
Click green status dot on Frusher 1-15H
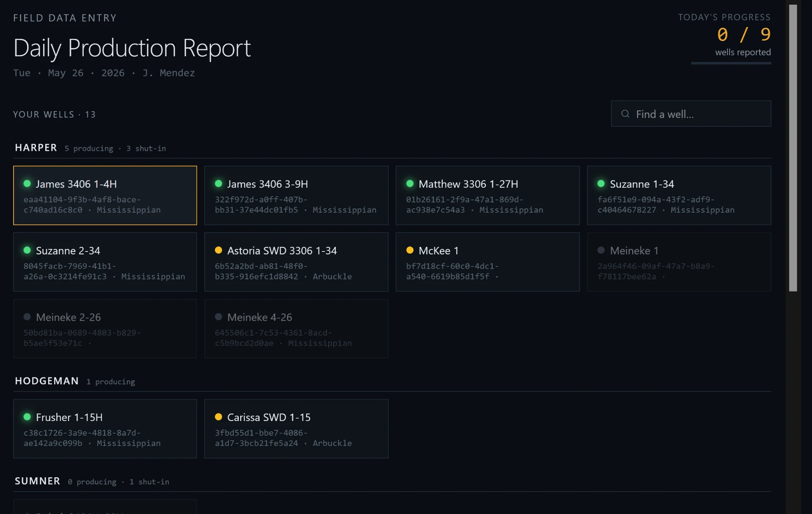[27, 417]
